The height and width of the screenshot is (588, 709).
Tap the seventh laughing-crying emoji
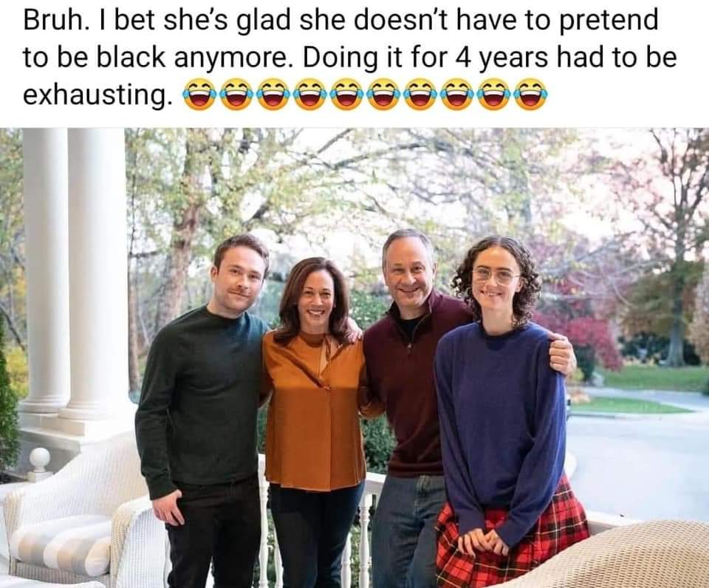pos(419,94)
